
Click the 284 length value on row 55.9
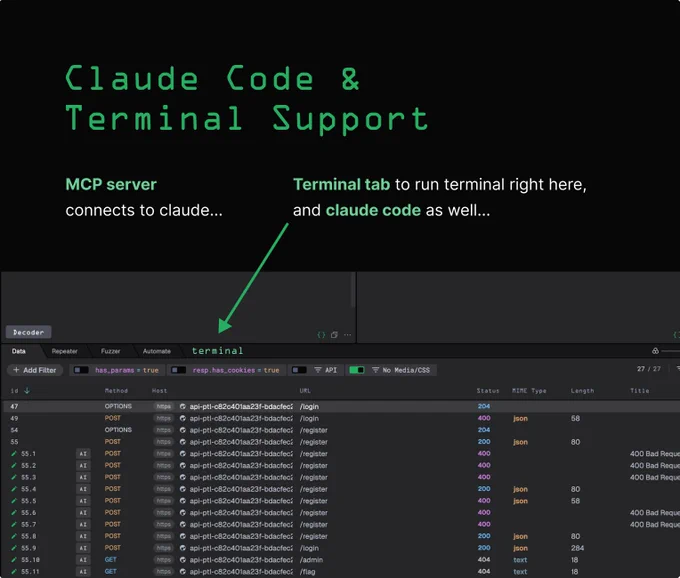coord(577,548)
